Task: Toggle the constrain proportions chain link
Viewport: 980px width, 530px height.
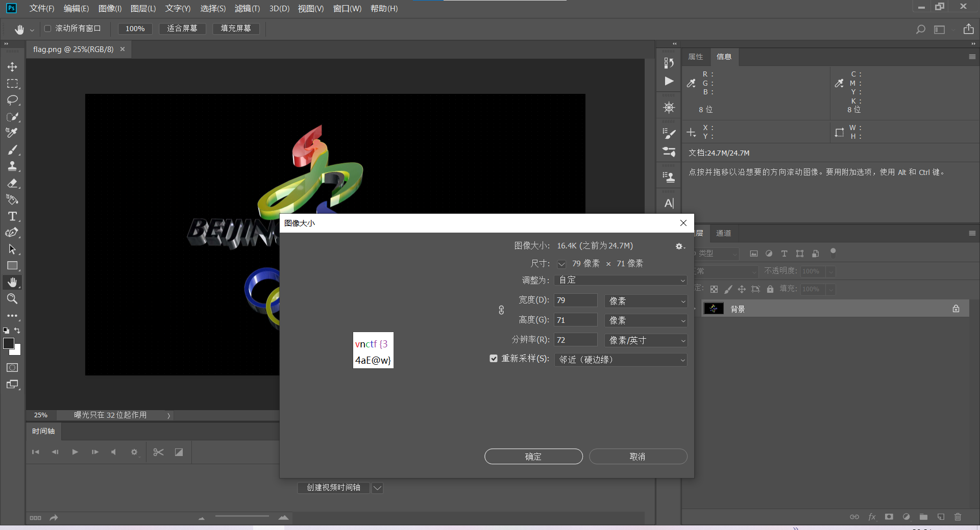Action: [x=501, y=310]
